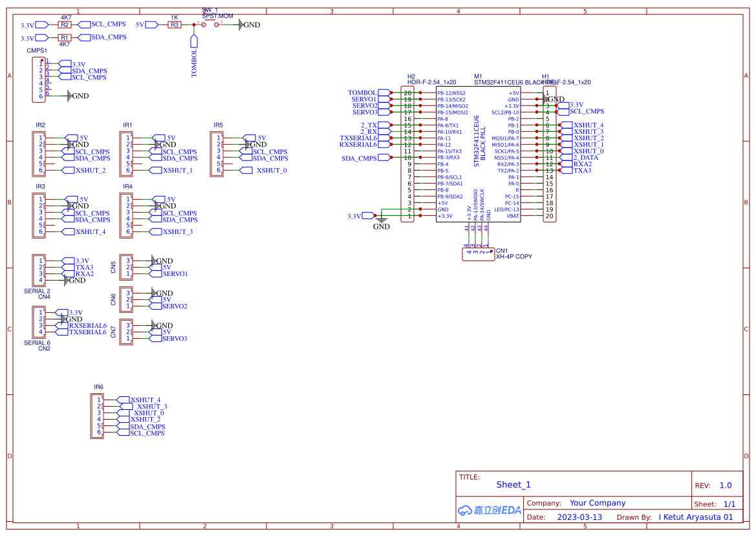Viewport: 756px width, 536px height.
Task: Select the CN7 SERVO3 connector
Action: click(126, 332)
